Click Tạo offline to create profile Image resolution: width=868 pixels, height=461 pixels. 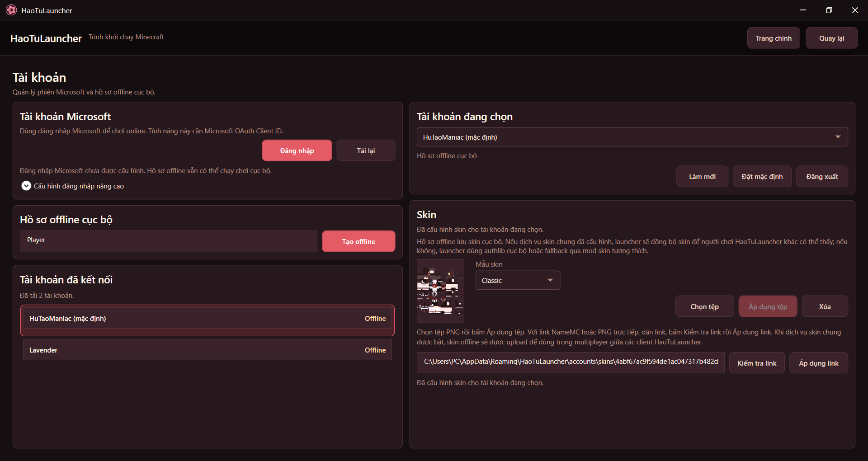pos(359,241)
